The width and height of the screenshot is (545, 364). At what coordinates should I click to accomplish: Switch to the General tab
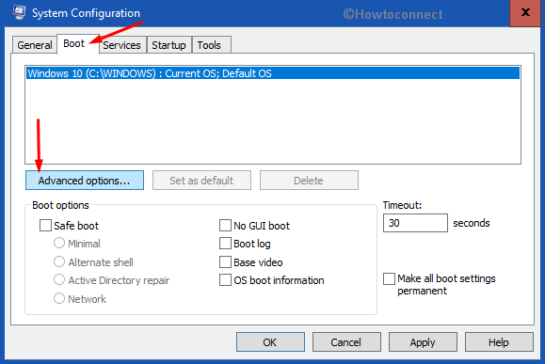tap(34, 45)
